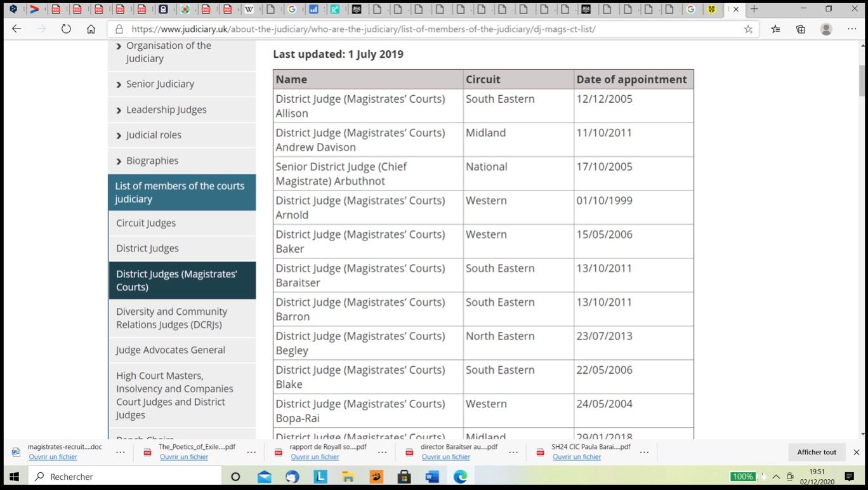Reload the judiciary.uk page

pos(66,29)
